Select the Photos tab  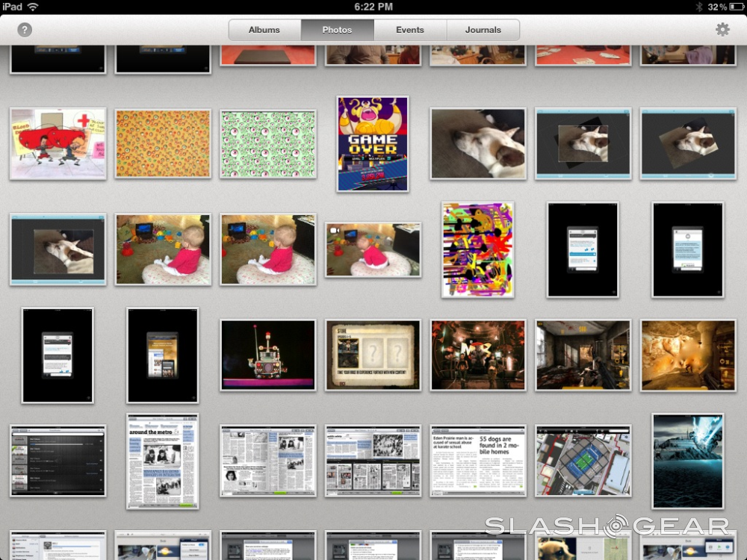(x=337, y=30)
